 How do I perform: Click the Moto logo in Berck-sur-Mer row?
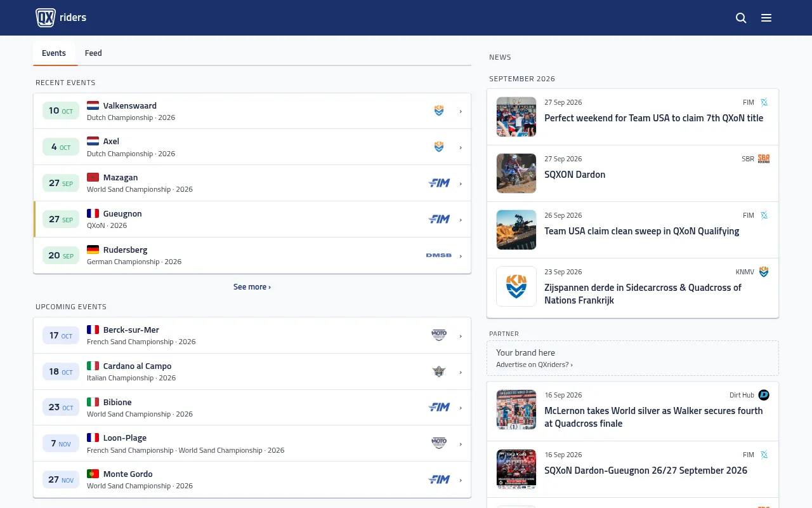[439, 335]
